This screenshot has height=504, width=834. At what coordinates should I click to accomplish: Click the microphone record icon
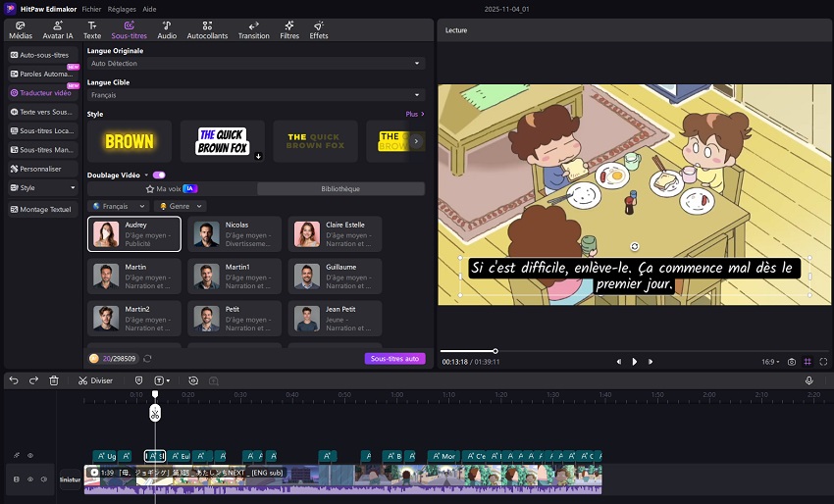809,380
